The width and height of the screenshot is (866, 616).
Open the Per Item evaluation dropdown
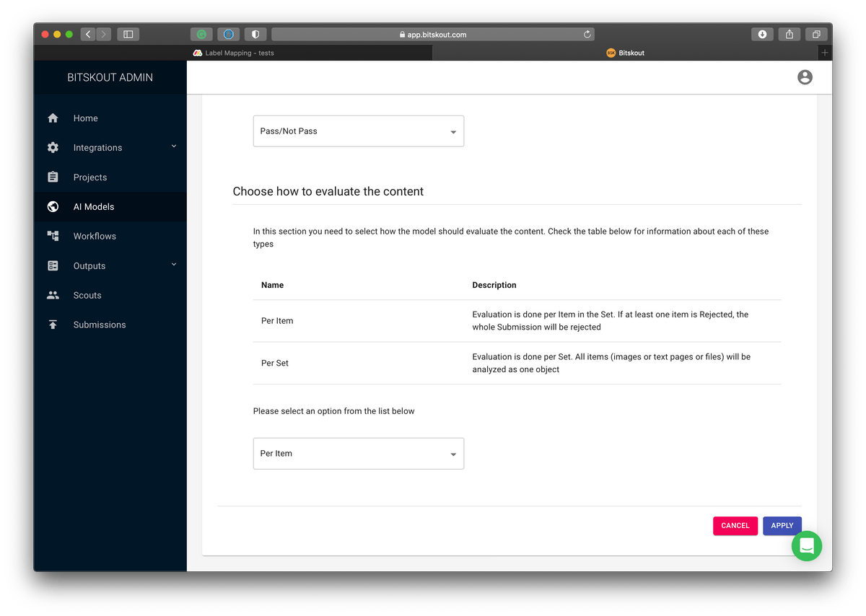(359, 454)
